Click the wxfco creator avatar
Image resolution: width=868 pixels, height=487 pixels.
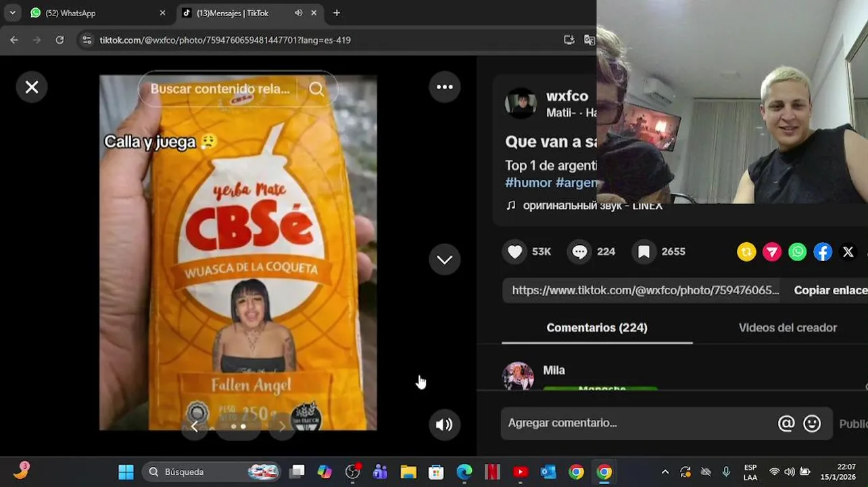coord(521,103)
